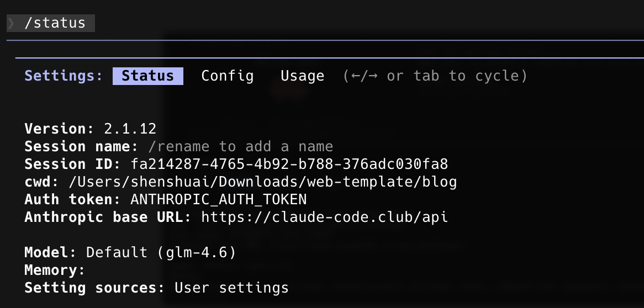Viewport: 644px width, 308px height.
Task: Open the claude-code.club API URL
Action: pyautogui.click(x=324, y=217)
